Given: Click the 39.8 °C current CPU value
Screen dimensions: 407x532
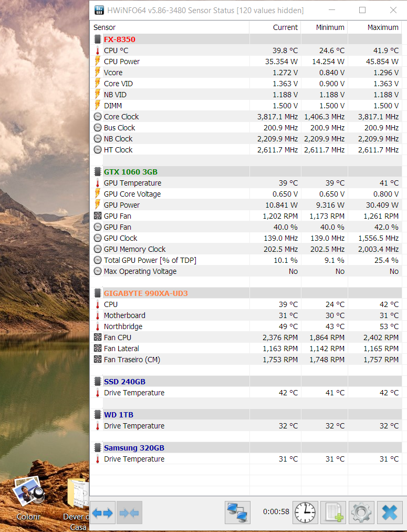Looking at the screenshot, I should click(285, 50).
